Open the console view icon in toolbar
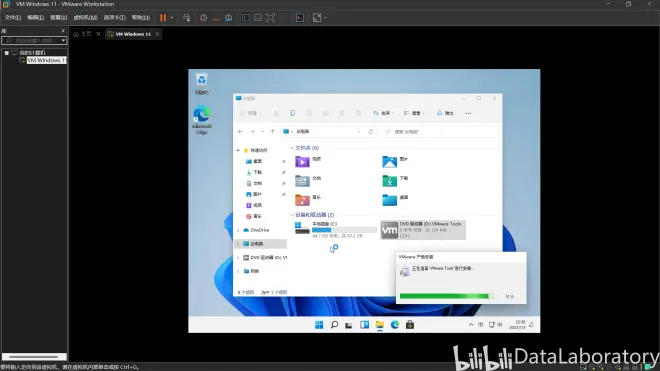This screenshot has width=660, height=371. (300, 18)
